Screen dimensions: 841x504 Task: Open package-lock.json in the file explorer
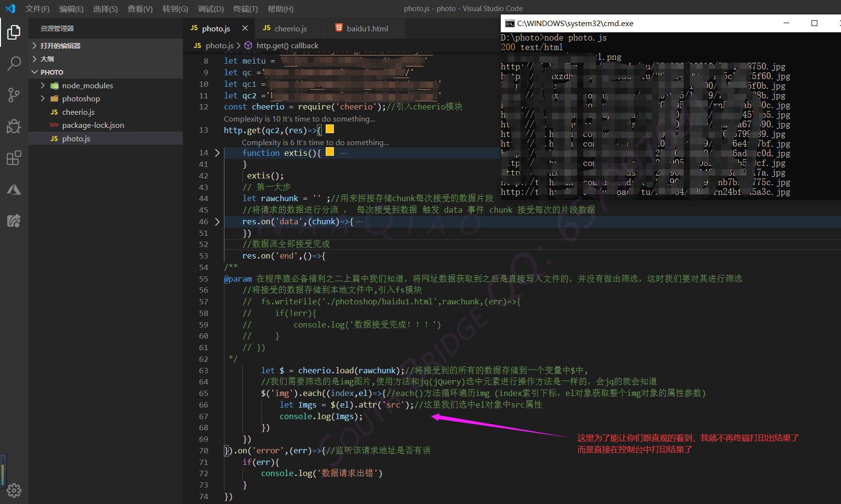click(x=105, y=125)
